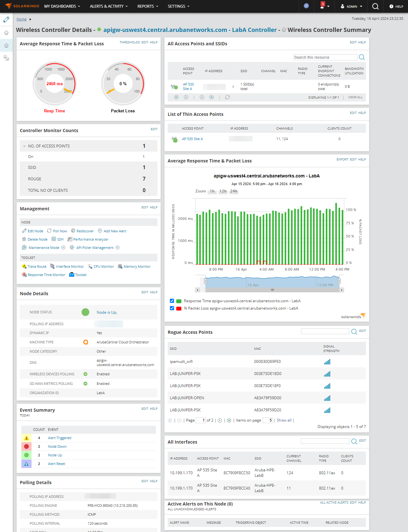
Task: Click the All Interfaces search icon
Action: click(x=354, y=441)
